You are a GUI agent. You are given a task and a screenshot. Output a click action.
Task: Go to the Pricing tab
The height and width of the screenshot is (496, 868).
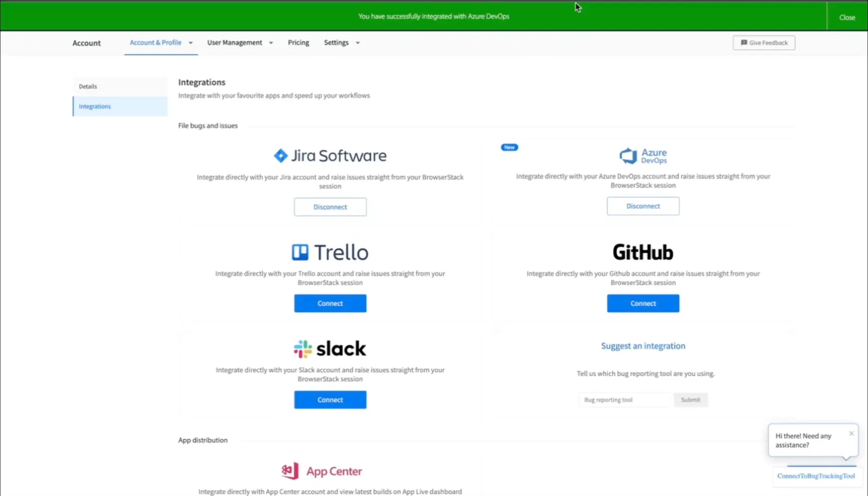click(x=298, y=43)
